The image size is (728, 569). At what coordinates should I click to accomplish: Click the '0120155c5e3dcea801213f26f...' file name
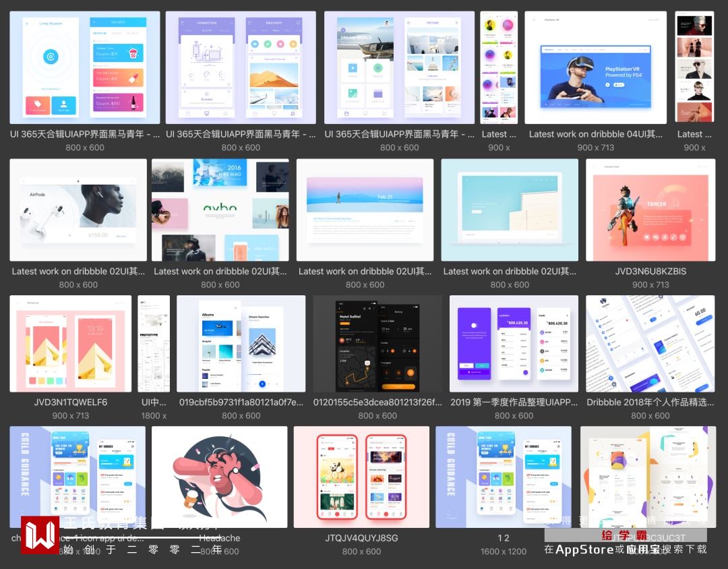[377, 402]
